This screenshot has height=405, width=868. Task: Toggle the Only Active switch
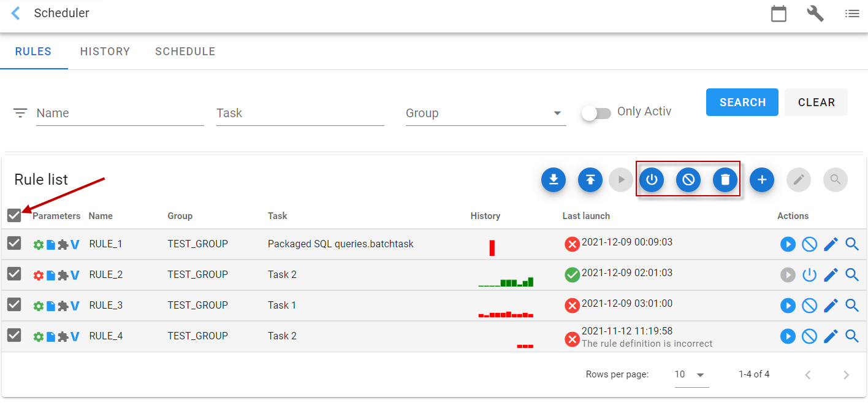[596, 114]
